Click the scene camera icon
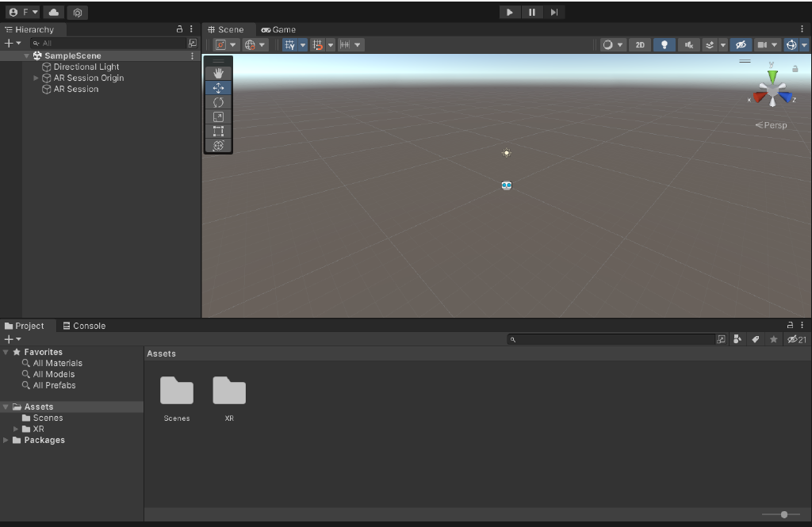Image resolution: width=812 pixels, height=527 pixels. pos(764,44)
